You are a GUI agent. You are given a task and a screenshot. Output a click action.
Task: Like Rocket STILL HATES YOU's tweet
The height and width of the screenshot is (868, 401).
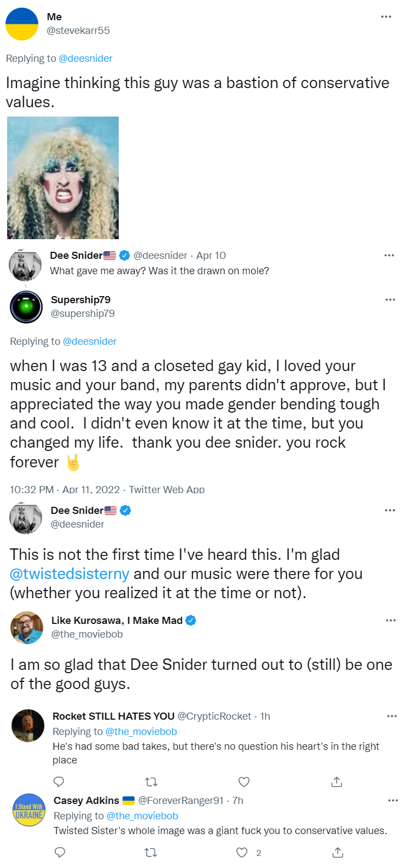(244, 782)
